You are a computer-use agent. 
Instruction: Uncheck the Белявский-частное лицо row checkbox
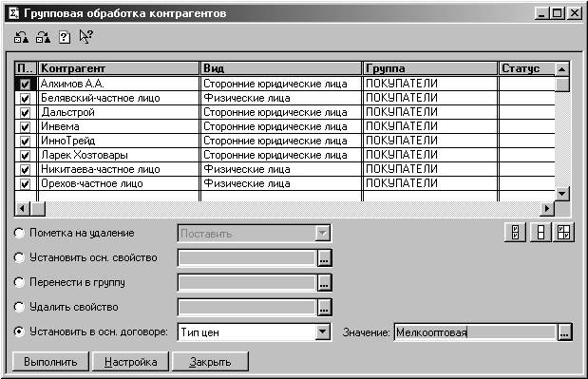[x=25, y=98]
